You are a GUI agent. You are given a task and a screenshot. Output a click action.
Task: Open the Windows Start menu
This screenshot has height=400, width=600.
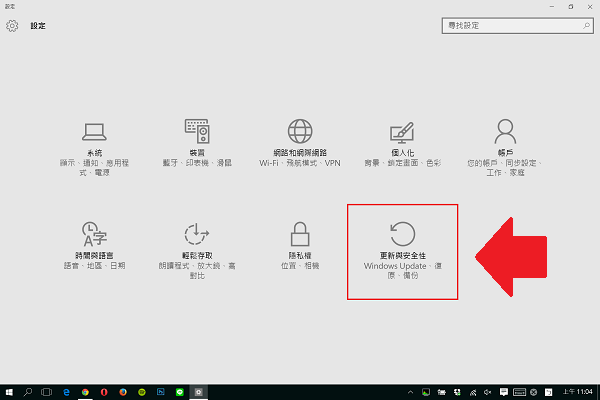point(9,391)
